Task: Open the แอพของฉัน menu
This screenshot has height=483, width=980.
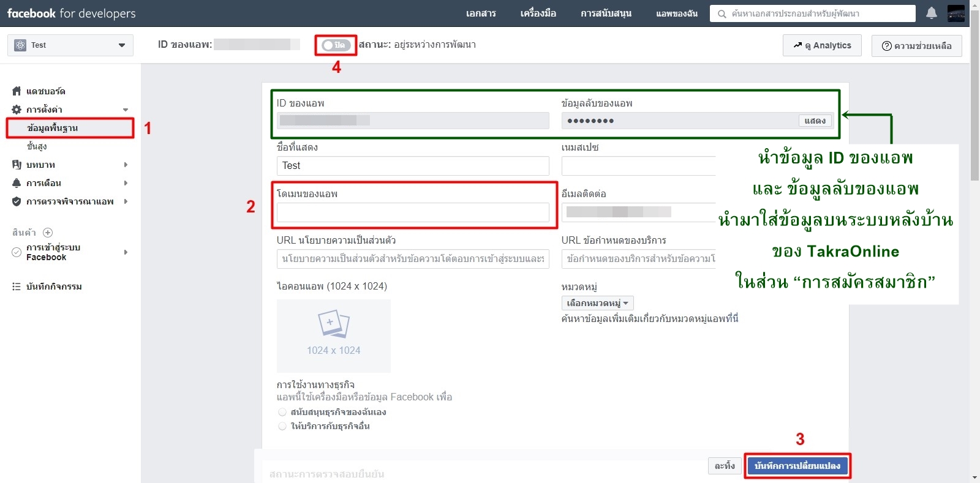Action: (677, 13)
